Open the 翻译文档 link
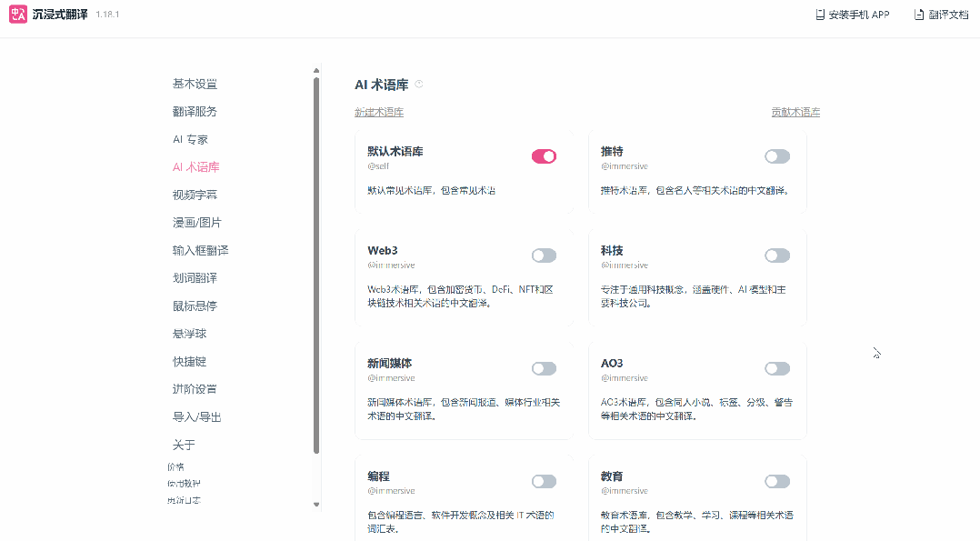Image resolution: width=980 pixels, height=541 pixels. click(x=948, y=15)
